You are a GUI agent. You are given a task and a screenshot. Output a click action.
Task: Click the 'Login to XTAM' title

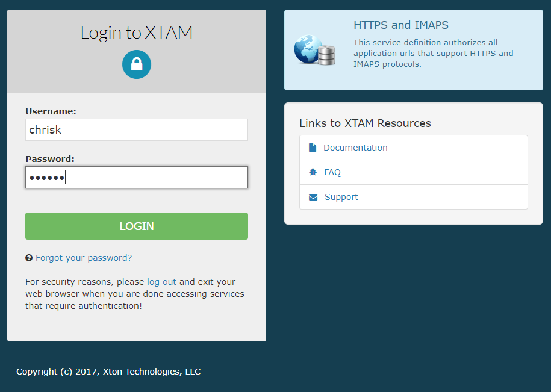[137, 33]
